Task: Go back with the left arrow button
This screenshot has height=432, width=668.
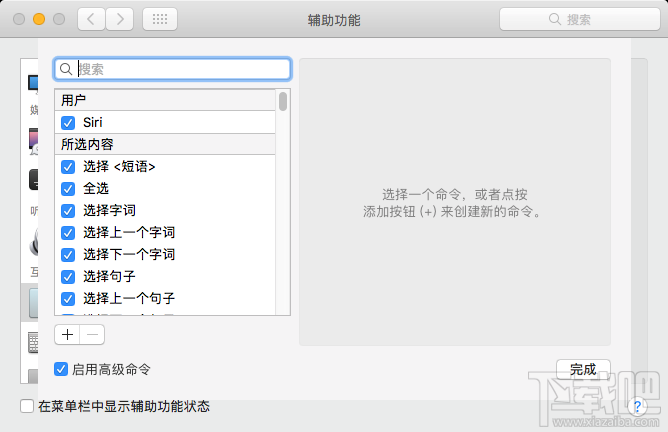Action: [91, 19]
